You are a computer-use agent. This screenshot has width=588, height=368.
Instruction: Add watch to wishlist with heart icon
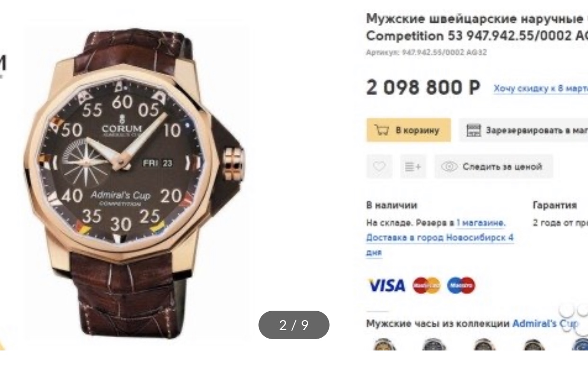point(379,166)
